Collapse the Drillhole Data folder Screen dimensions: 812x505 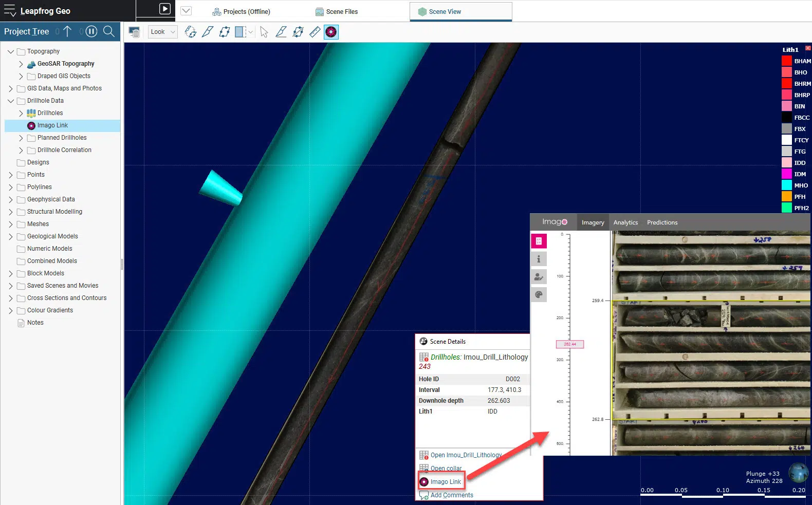pyautogui.click(x=11, y=101)
